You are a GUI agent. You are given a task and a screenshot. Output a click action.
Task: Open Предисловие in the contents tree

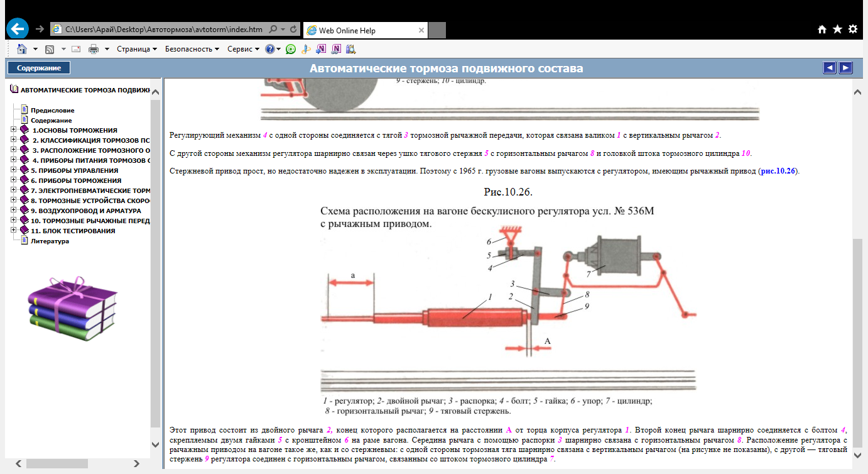(x=53, y=110)
